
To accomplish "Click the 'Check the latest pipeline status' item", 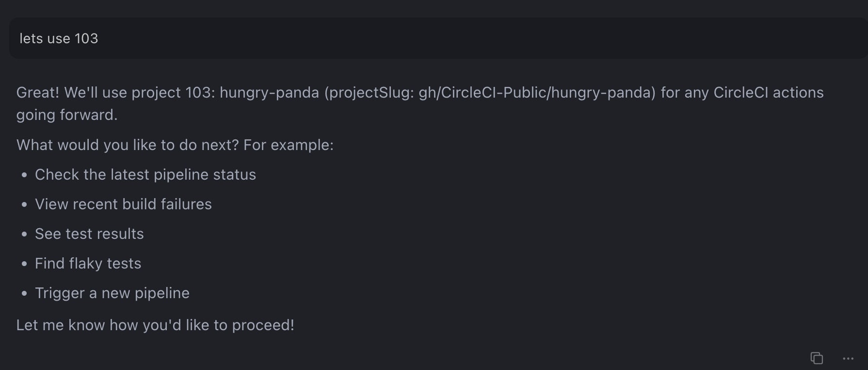I will click(x=145, y=174).
